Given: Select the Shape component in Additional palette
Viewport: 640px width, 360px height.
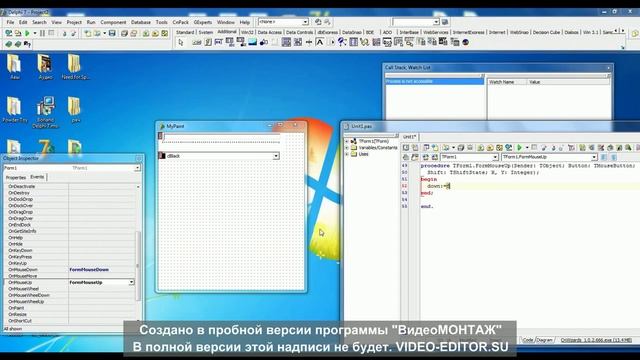Looking at the screenshot, I should [x=264, y=42].
